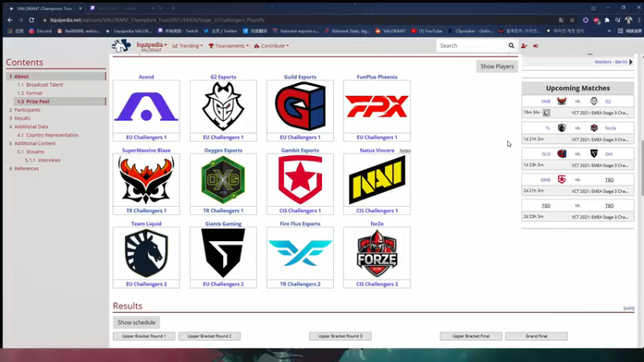The image size is (644, 362).
Task: Jump to Format section in Contents
Action: tap(34, 93)
